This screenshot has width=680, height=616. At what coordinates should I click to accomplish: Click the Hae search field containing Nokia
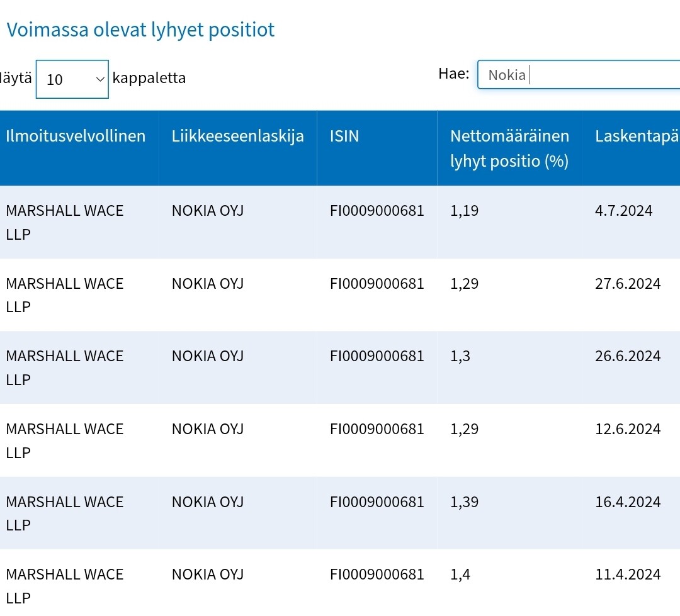(x=579, y=74)
